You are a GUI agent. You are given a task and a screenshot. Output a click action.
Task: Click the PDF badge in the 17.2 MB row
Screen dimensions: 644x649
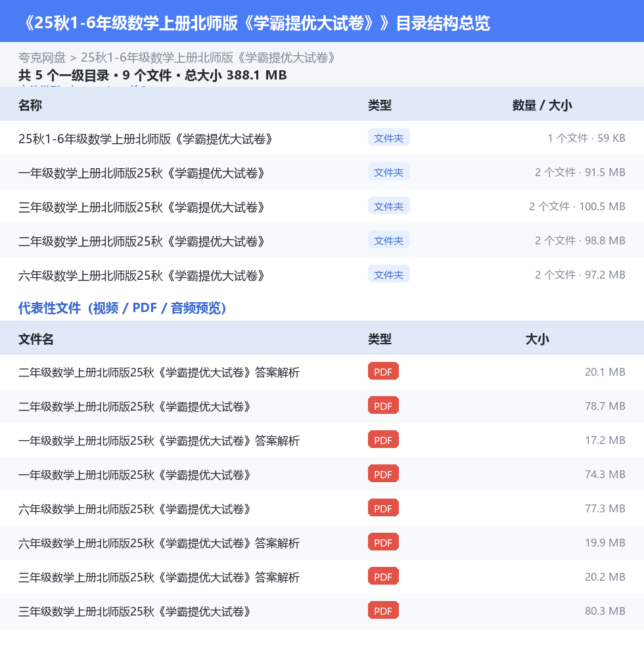[x=384, y=439]
